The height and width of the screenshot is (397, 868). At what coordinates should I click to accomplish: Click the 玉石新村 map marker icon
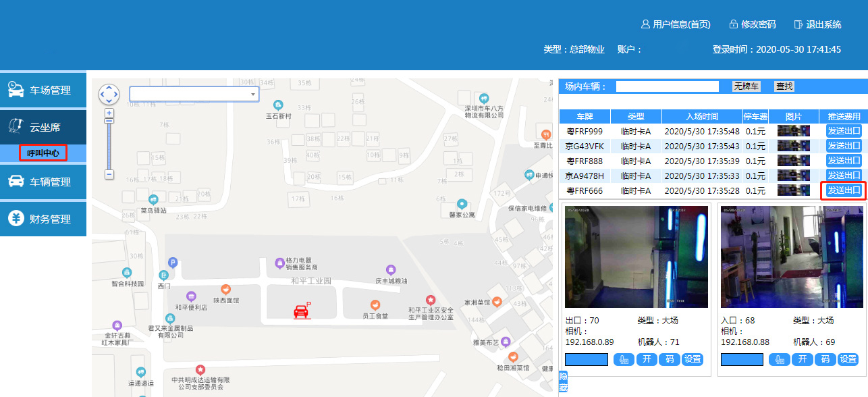click(278, 105)
